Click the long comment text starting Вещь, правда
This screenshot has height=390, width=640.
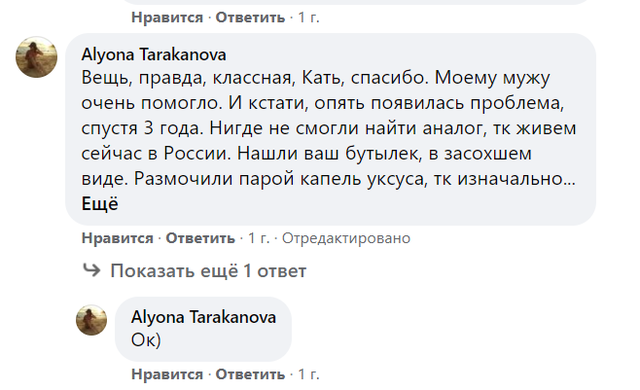[x=329, y=128]
